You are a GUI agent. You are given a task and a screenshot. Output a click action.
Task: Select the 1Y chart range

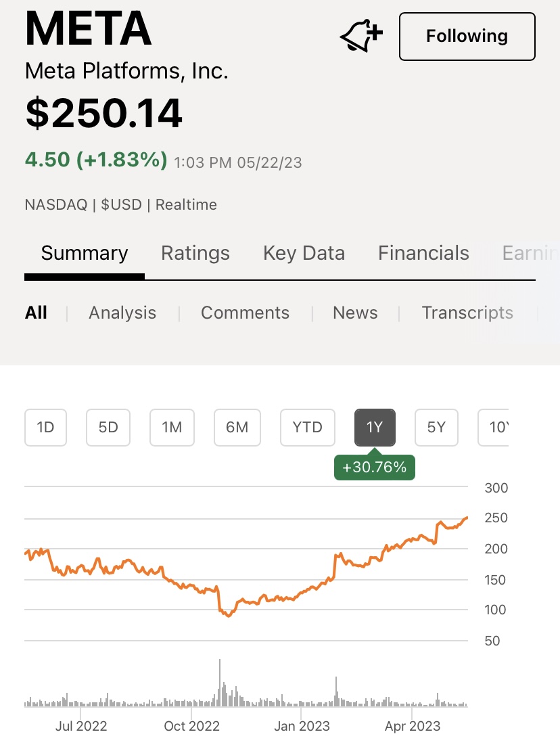(x=375, y=428)
